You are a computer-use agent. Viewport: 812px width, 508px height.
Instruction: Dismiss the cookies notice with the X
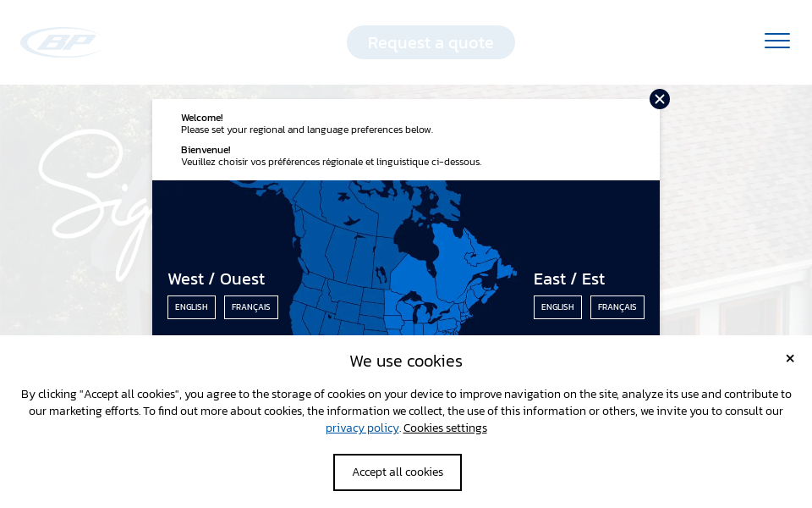point(790,358)
